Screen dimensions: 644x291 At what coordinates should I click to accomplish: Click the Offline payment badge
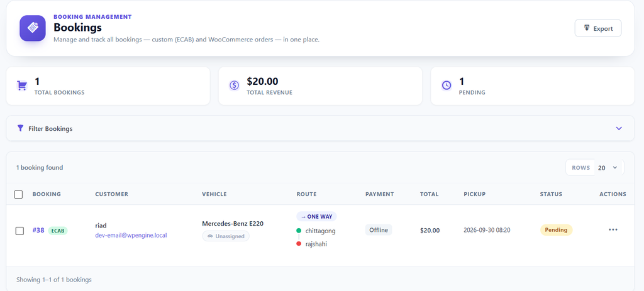(x=379, y=230)
